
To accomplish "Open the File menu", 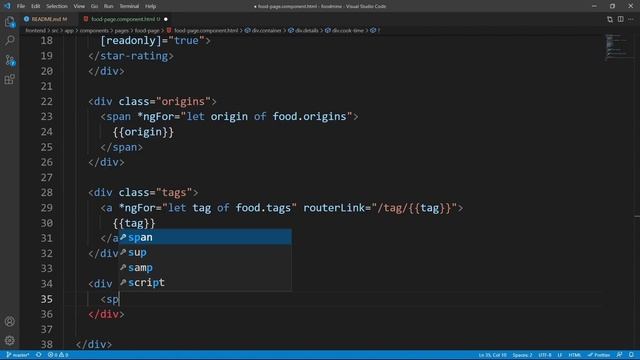I will tap(21, 6).
